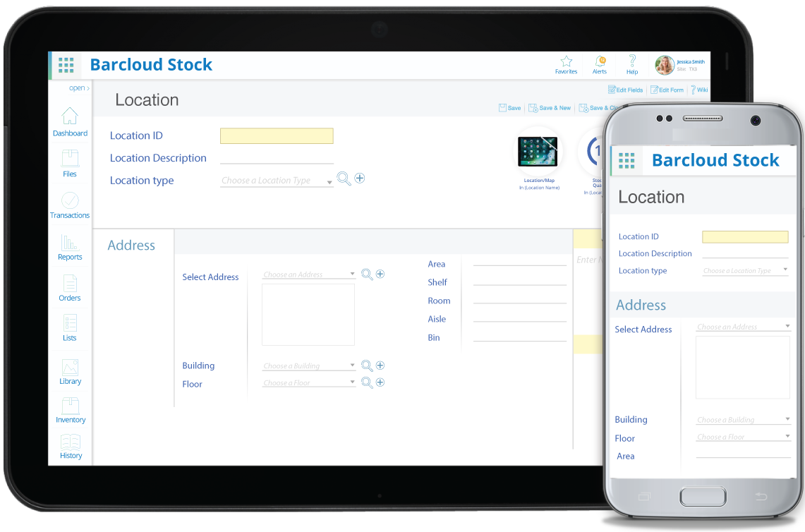Click Location ID field on tablet

277,136
